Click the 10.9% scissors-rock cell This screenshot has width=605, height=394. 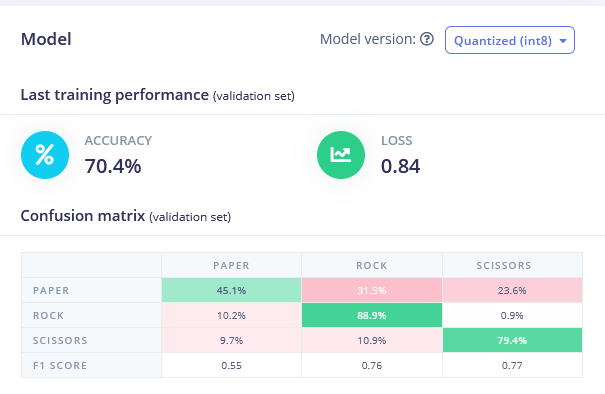point(372,340)
